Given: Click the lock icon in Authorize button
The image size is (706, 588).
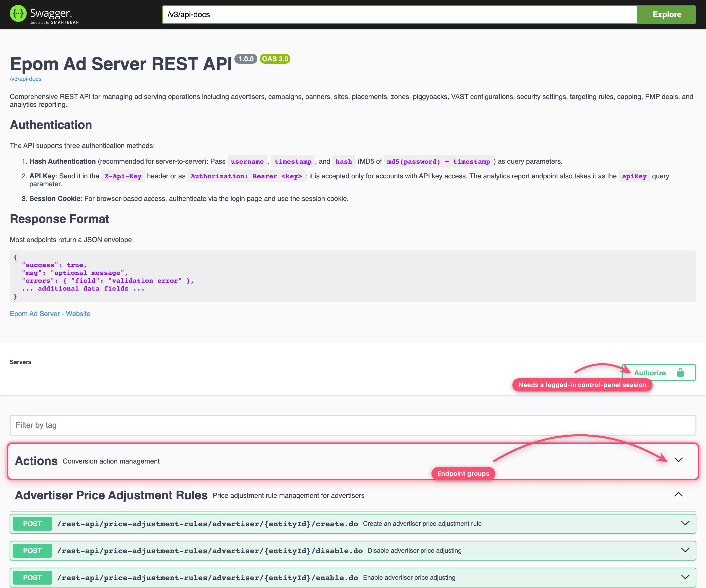Looking at the screenshot, I should tap(681, 372).
